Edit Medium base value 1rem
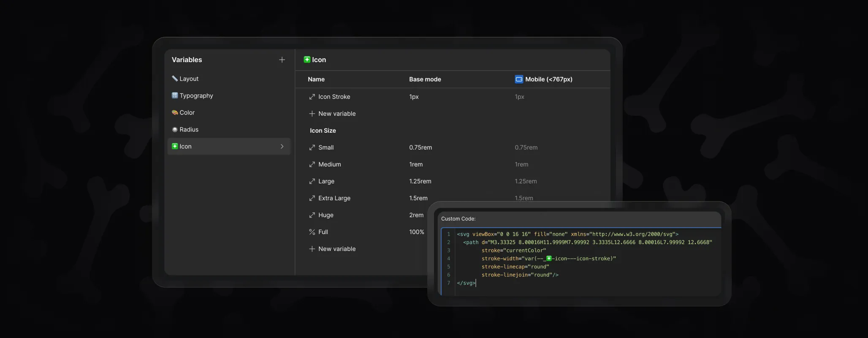 point(416,164)
